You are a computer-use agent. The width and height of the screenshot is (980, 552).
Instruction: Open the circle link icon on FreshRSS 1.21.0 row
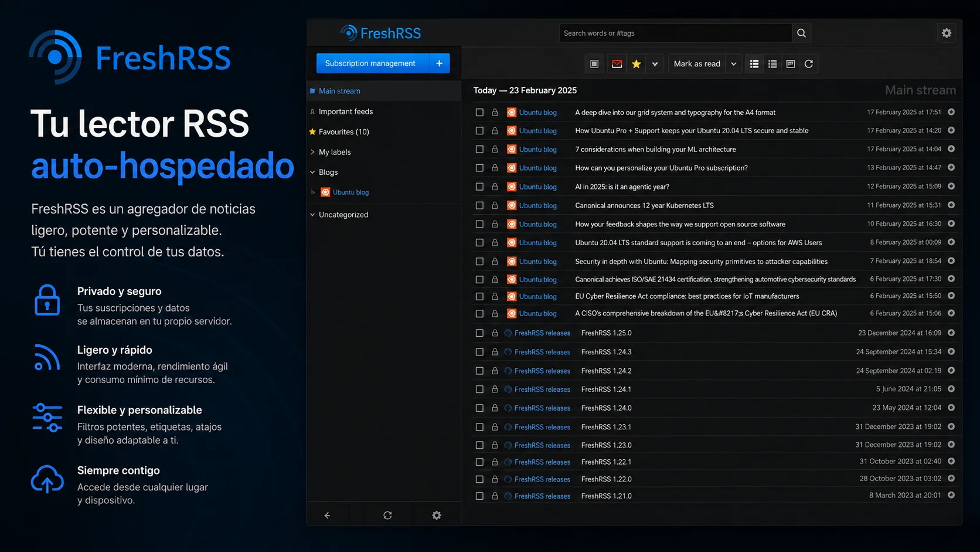[x=951, y=495]
